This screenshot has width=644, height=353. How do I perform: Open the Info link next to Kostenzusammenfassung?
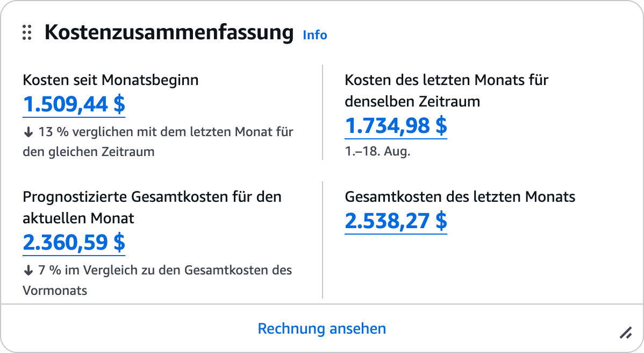point(314,35)
